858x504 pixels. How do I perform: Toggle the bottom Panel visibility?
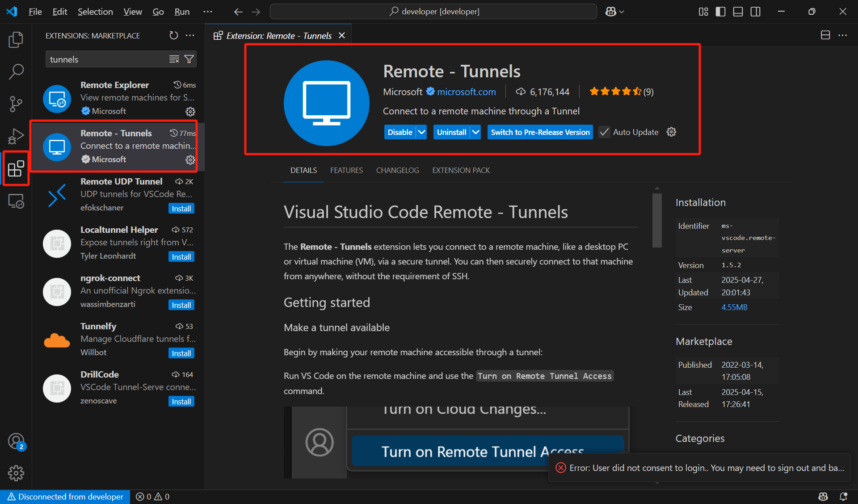coord(737,12)
